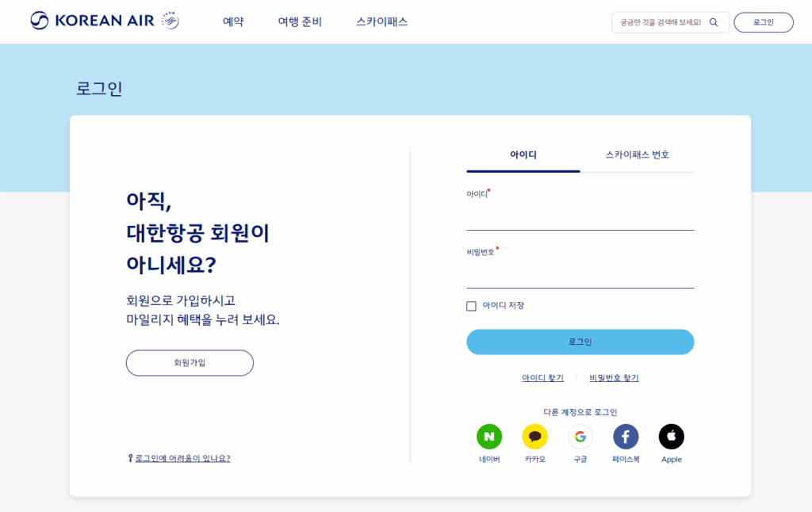Focus the 비밀번호 input field
Viewport: 812px width, 512px height.
click(580, 275)
